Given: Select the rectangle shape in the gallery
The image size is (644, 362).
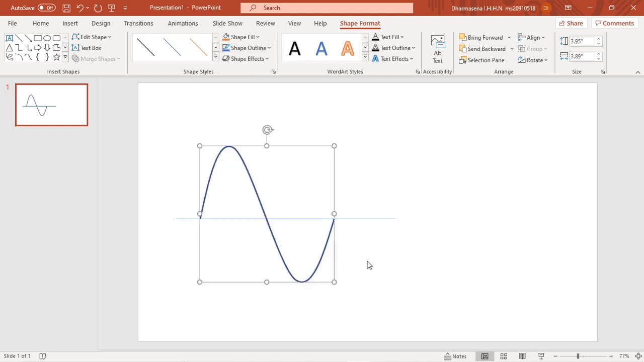Looking at the screenshot, I should (x=38, y=38).
